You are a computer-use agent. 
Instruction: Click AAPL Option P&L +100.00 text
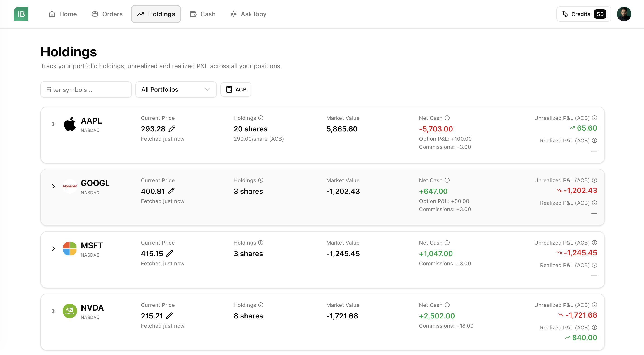click(445, 139)
